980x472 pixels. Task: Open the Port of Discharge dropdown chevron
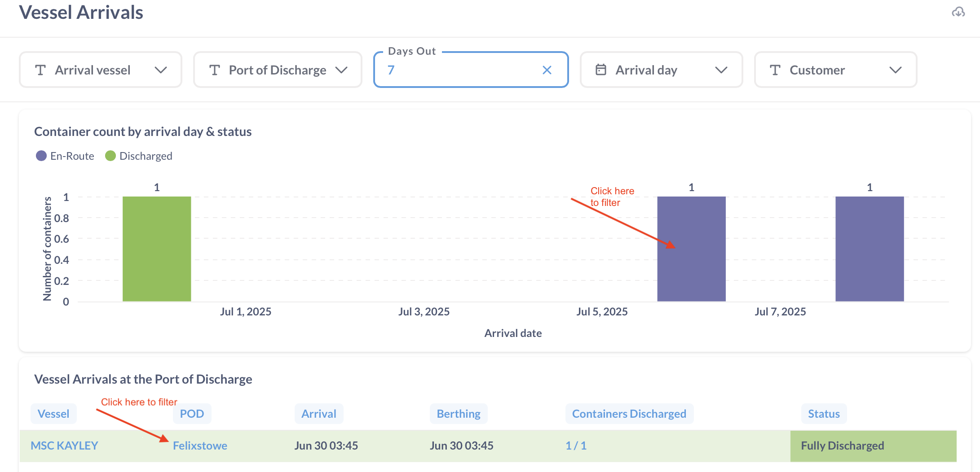(341, 70)
